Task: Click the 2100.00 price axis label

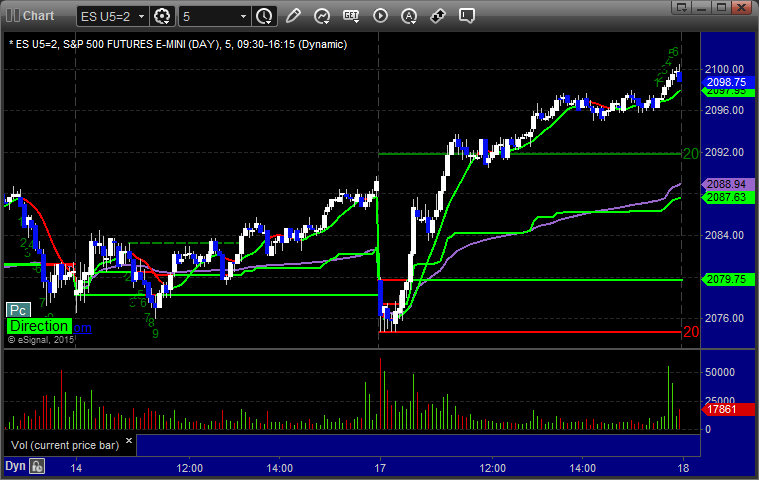Action: pyautogui.click(x=724, y=69)
